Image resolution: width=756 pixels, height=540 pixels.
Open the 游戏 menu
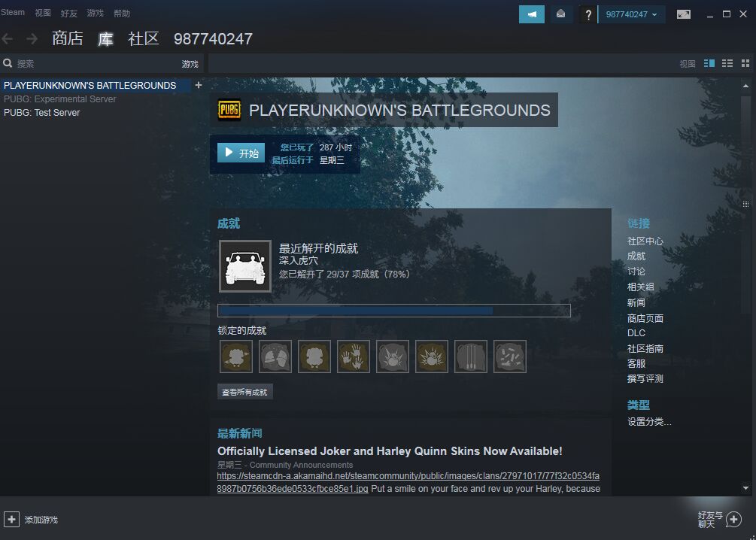click(x=95, y=13)
